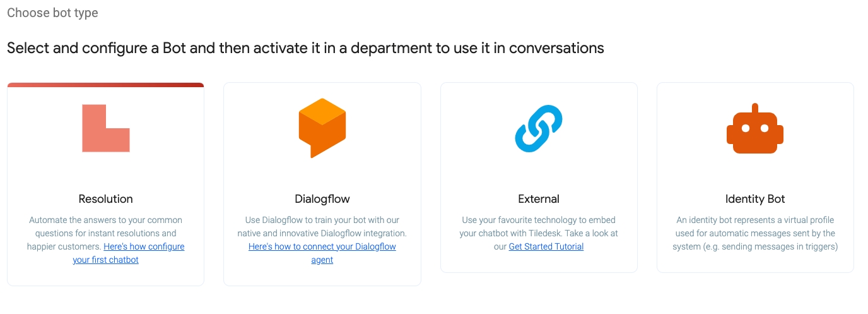The height and width of the screenshot is (314, 868).
Task: Click the "Select and configure a Bot" heading
Action: 305,48
